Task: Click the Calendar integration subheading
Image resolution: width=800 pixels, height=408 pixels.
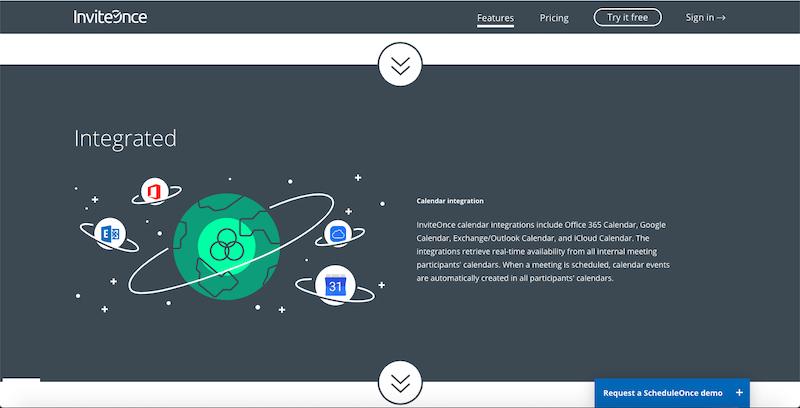Action: click(450, 201)
